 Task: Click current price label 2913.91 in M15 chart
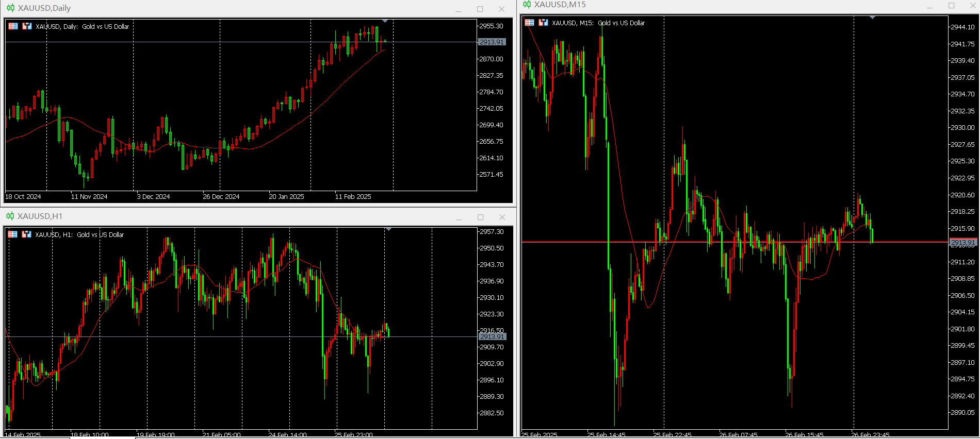(x=963, y=242)
